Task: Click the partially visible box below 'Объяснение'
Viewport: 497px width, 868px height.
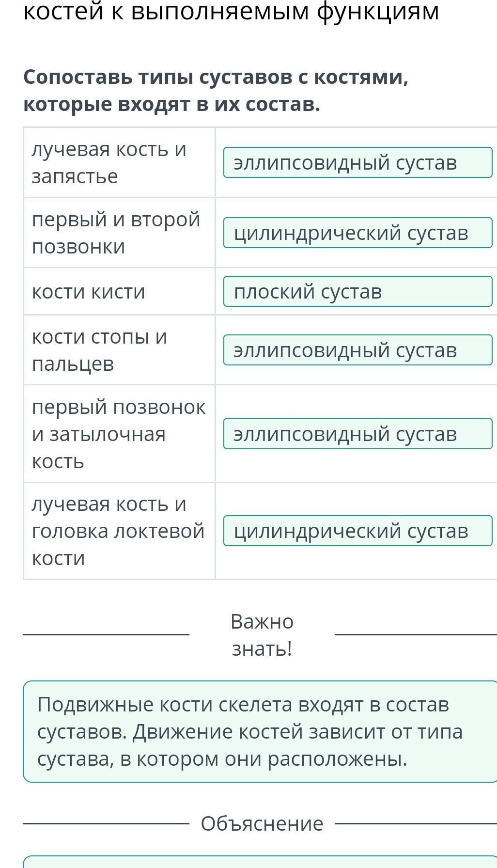Action: click(260, 862)
